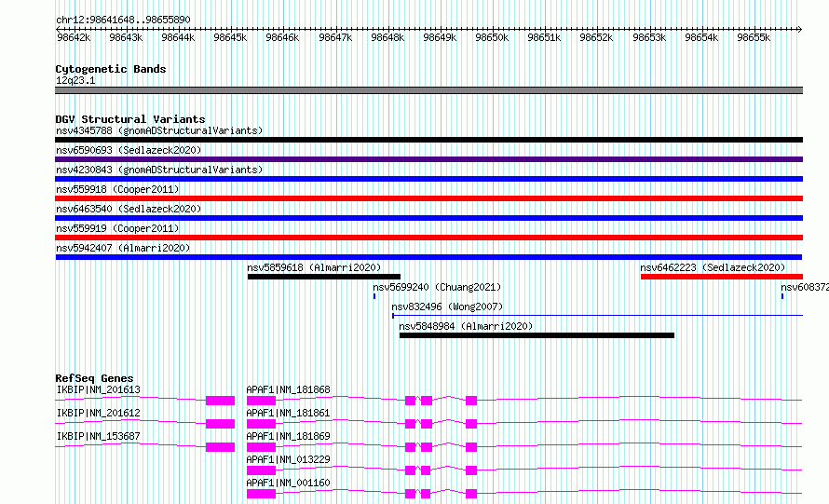Screen dimensions: 829x504
Task: Open the nsv559919 Cooper2011 label
Action: tap(117, 228)
